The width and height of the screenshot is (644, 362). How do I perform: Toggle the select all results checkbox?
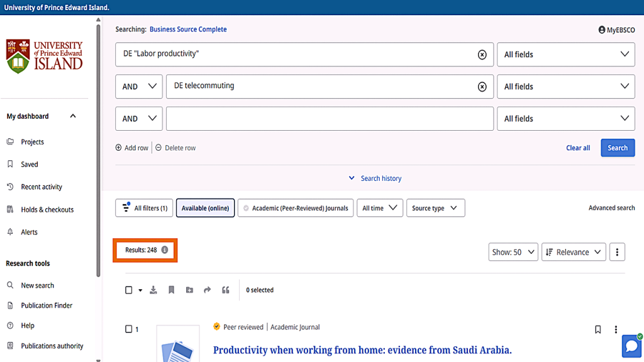(x=129, y=290)
